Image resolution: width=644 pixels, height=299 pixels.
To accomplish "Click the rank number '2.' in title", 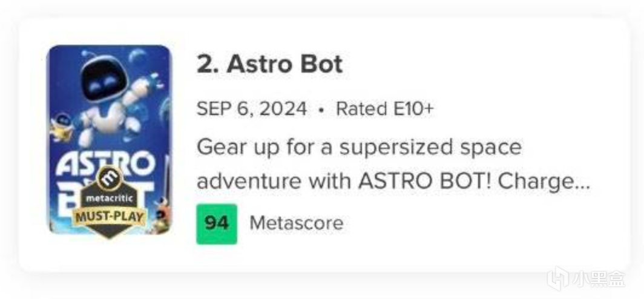I will tap(208, 65).
